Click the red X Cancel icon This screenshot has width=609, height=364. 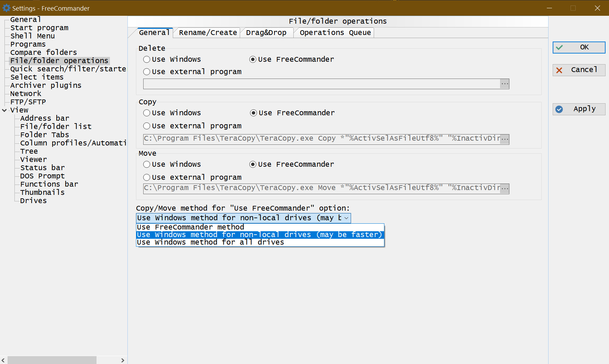point(559,70)
